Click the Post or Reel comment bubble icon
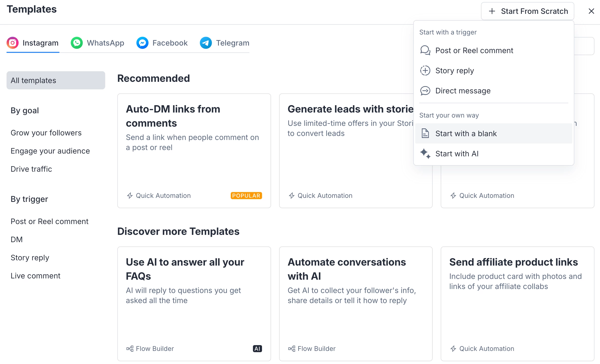 tap(425, 50)
